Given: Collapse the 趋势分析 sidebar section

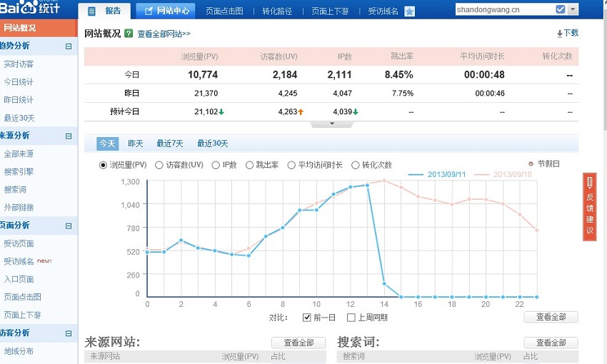Looking at the screenshot, I should click(x=69, y=46).
